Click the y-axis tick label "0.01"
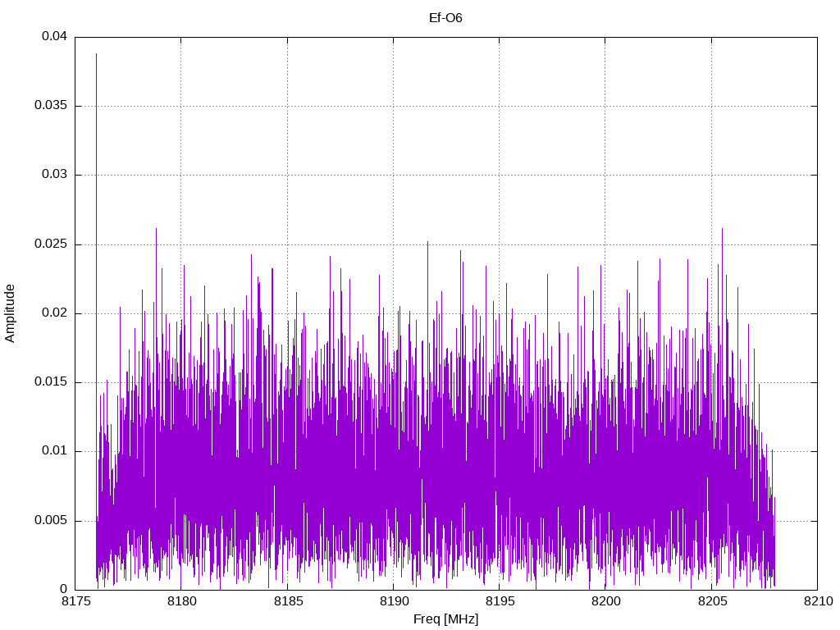The width and height of the screenshot is (840, 630). coord(55,451)
